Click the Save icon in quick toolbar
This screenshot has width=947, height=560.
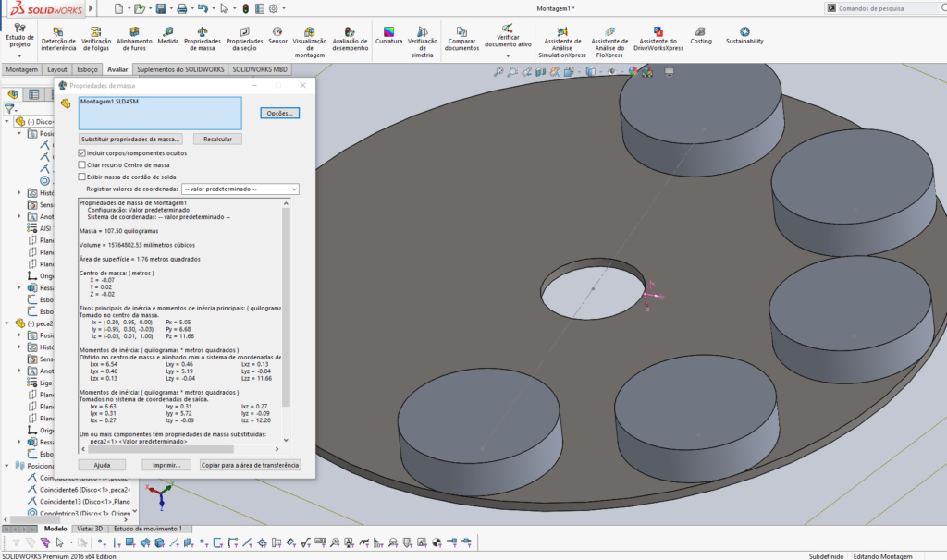pos(161,8)
